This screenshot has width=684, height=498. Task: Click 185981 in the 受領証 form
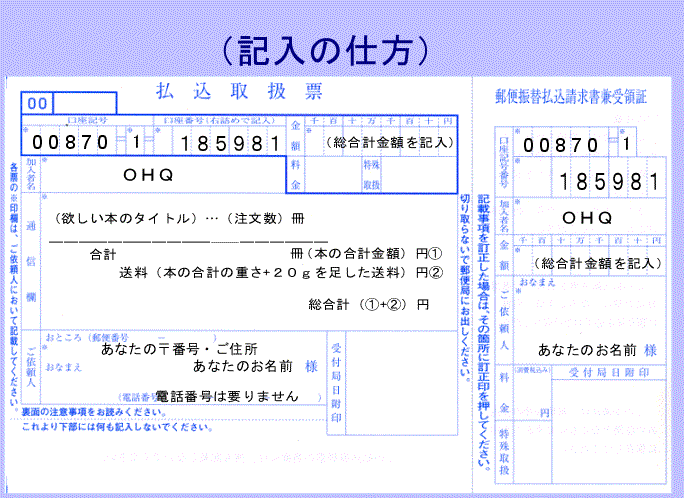pyautogui.click(x=609, y=181)
